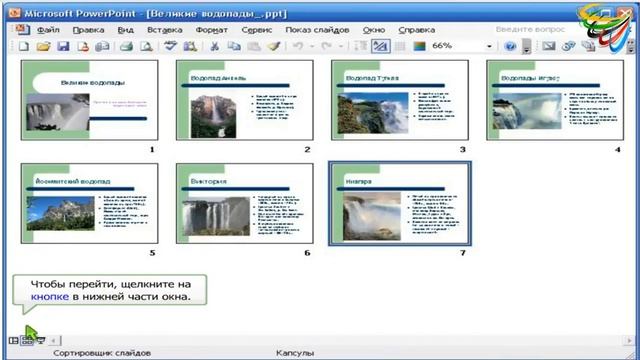Click the Redo arrow icon
The width and height of the screenshot is (640, 360).
coord(327,46)
